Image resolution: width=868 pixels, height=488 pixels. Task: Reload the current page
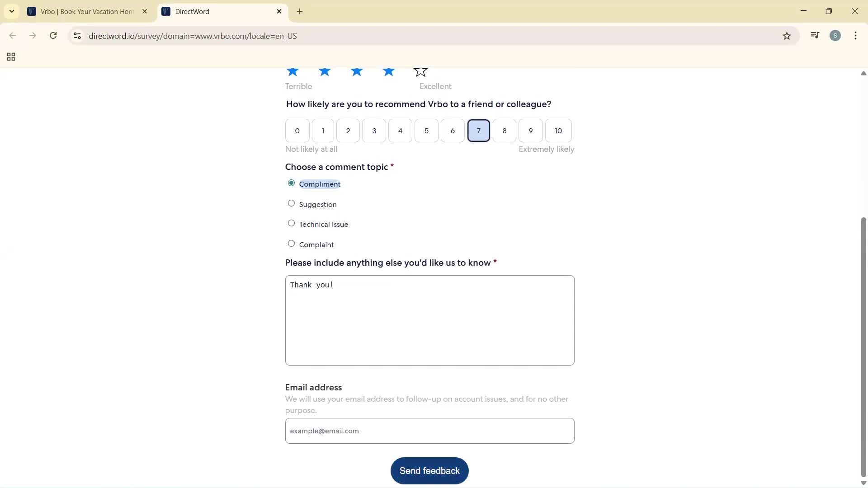pos(53,36)
